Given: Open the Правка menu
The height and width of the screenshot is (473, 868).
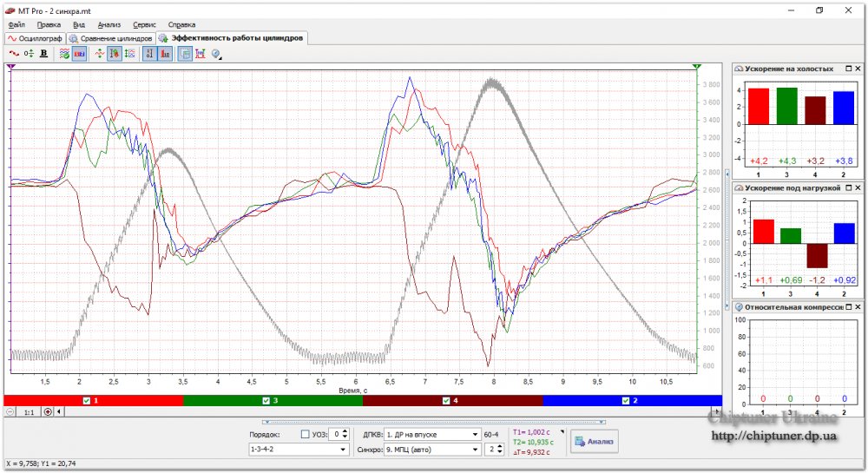Looking at the screenshot, I should pos(49,24).
